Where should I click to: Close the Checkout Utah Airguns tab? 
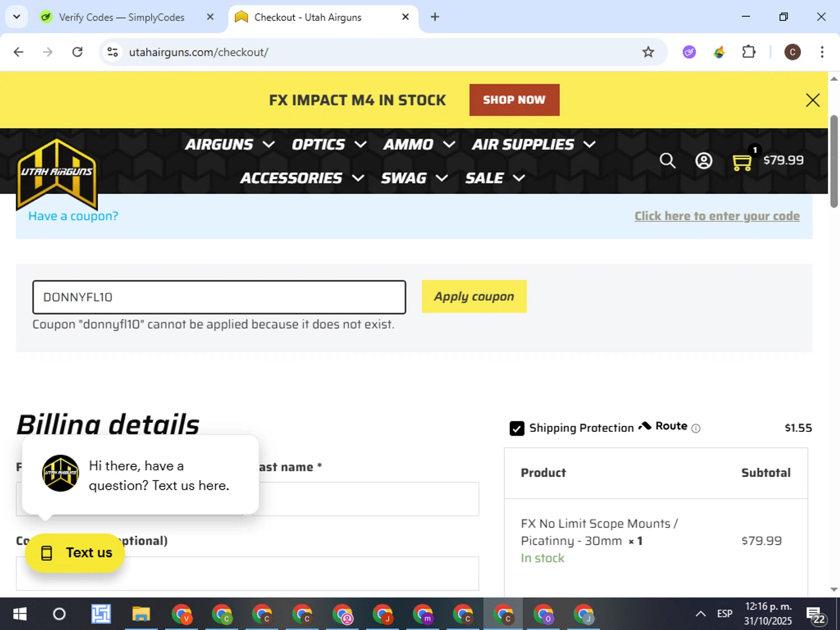[405, 17]
